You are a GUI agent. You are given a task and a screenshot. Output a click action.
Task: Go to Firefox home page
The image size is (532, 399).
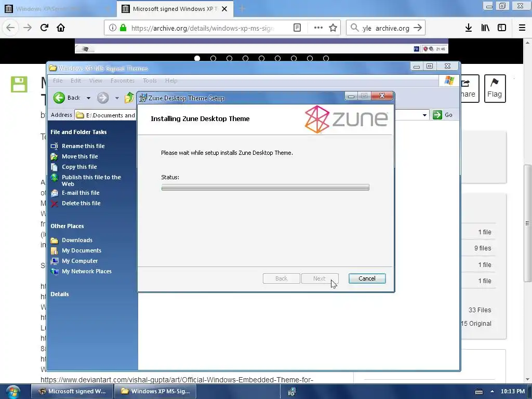(61, 28)
